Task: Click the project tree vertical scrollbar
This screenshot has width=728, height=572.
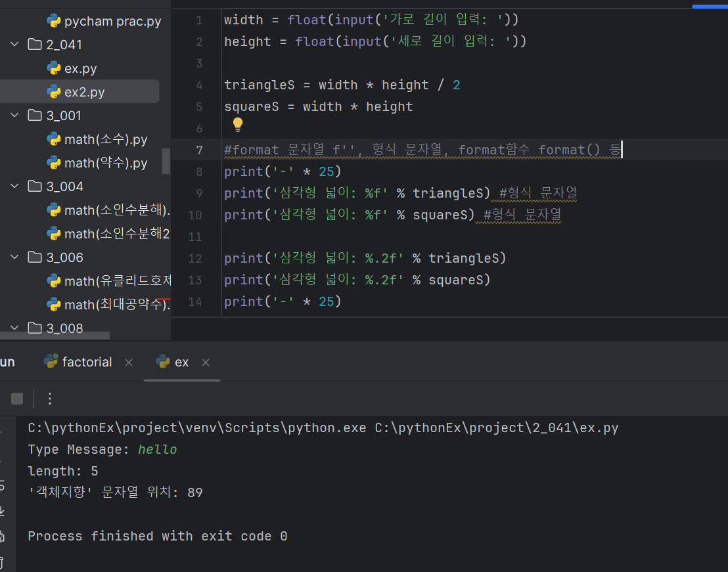Action: 166,161
